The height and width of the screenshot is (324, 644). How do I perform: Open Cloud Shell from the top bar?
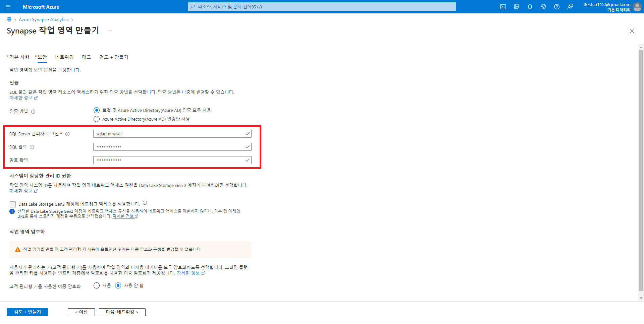pos(503,7)
